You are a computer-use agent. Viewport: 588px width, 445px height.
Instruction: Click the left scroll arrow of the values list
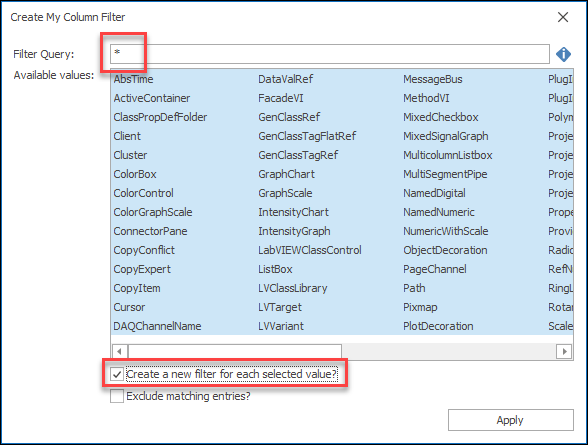(x=119, y=352)
